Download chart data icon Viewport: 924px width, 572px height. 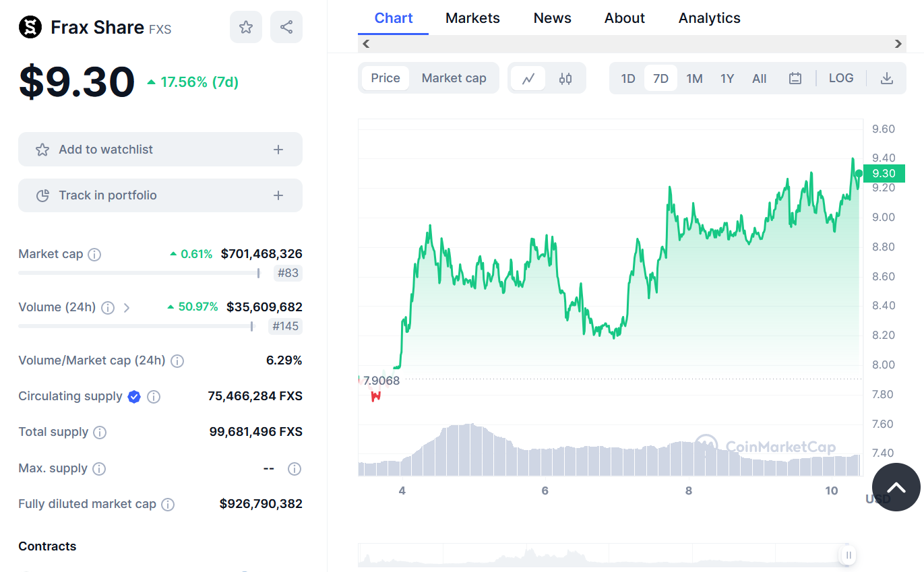click(x=887, y=78)
